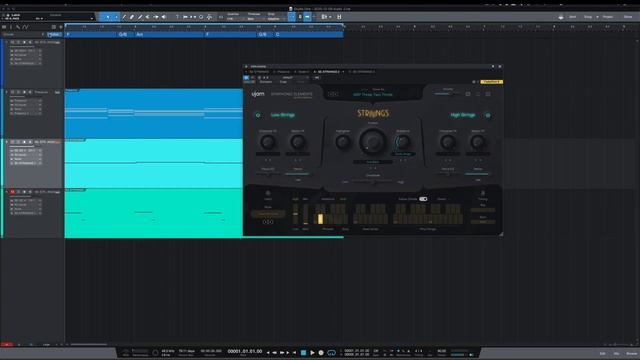640x360 pixels.
Task: Toggle the Loop button in transport
Action: pyautogui.click(x=331, y=353)
